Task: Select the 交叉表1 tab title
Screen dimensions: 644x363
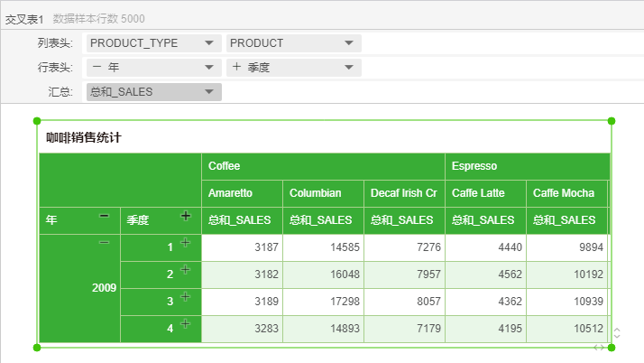Action: pyautogui.click(x=24, y=18)
